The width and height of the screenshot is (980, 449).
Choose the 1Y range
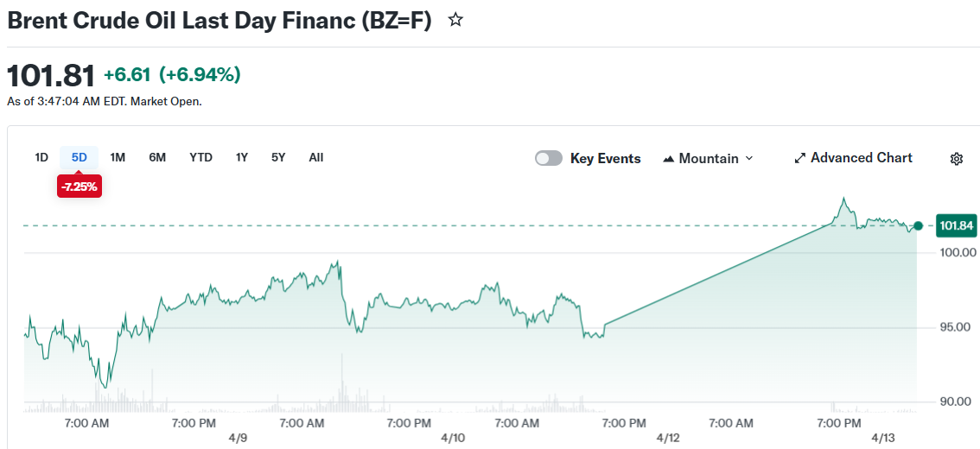click(241, 157)
